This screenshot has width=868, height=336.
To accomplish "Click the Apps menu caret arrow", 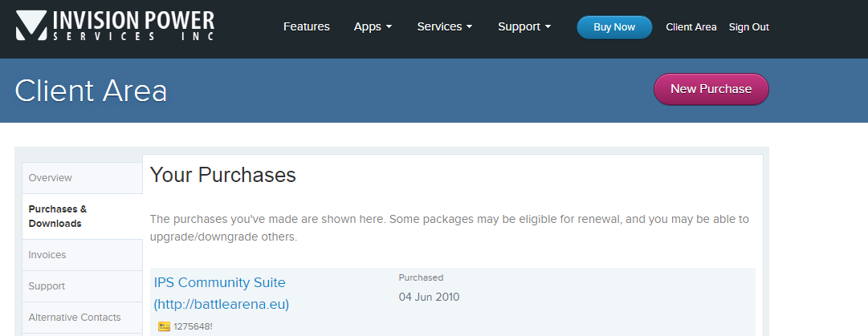I will (x=389, y=27).
